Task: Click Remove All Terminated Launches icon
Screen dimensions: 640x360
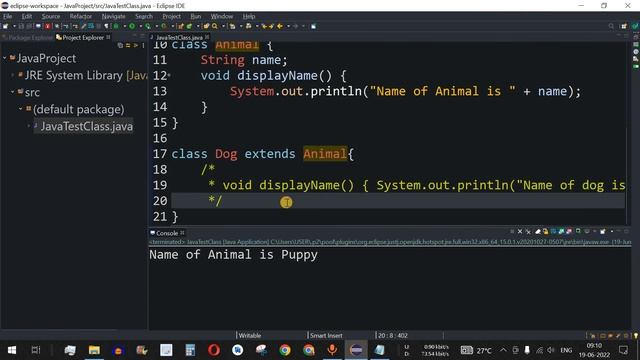Action: click(x=528, y=231)
